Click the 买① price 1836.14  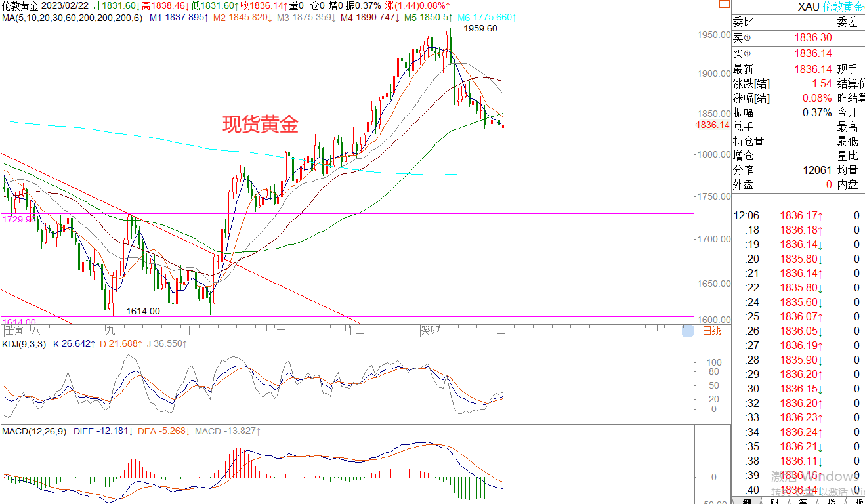(813, 54)
